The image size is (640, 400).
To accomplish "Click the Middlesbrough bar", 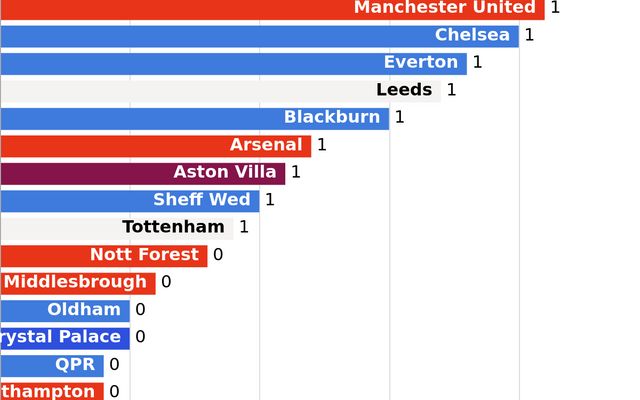I will tap(77, 283).
